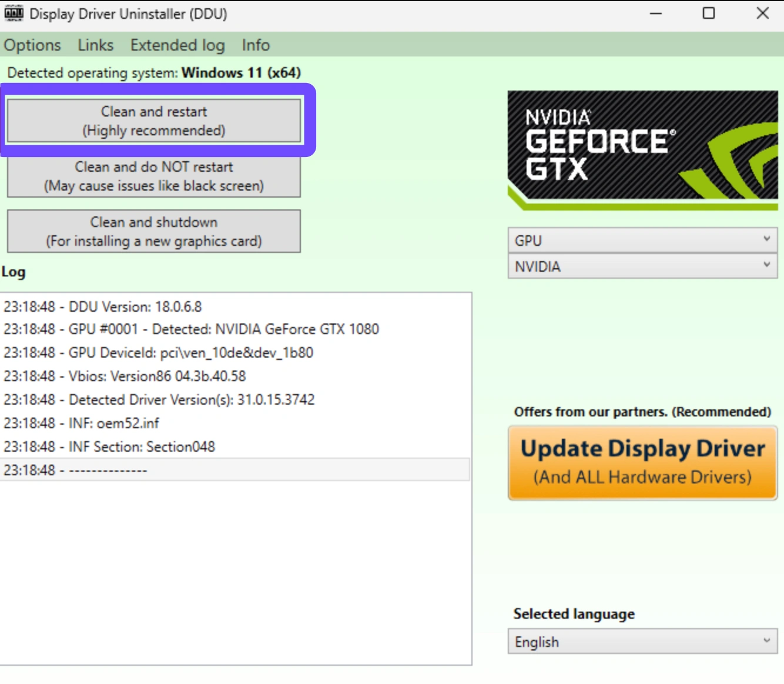784x684 pixels.
Task: Open the English language dropdown
Action: point(643,642)
